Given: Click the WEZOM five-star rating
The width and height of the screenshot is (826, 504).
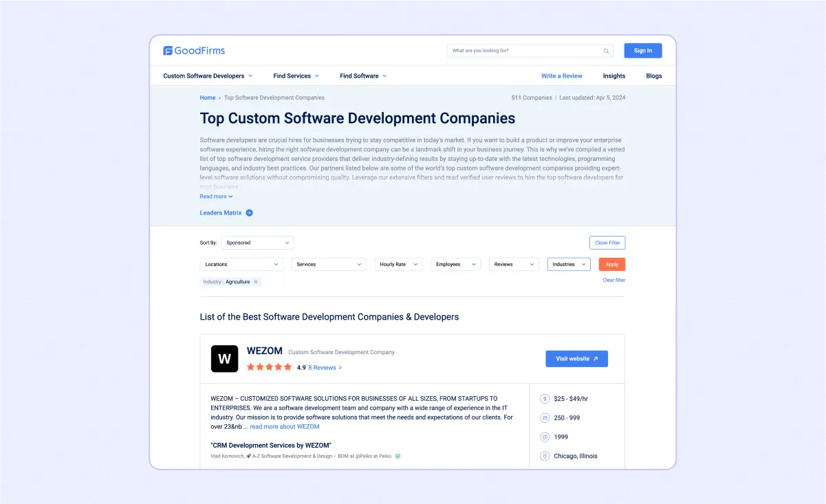Looking at the screenshot, I should point(269,367).
